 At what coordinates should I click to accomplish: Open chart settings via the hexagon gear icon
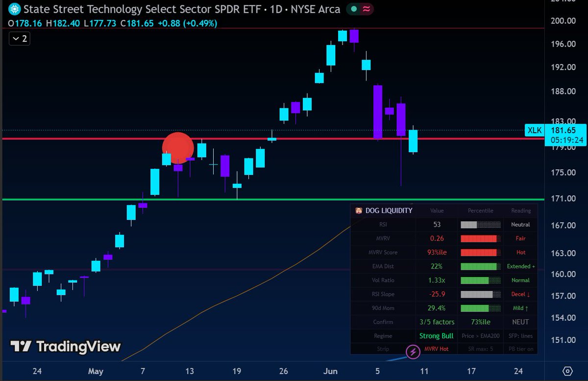(x=567, y=371)
